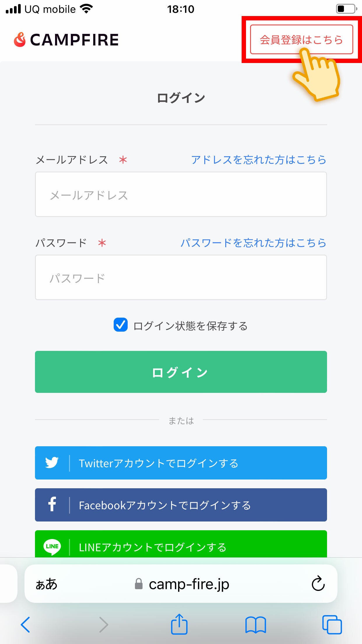This screenshot has height=644, width=362.
Task: Tap the CAMPFIRE flame logo
Action: point(20,40)
